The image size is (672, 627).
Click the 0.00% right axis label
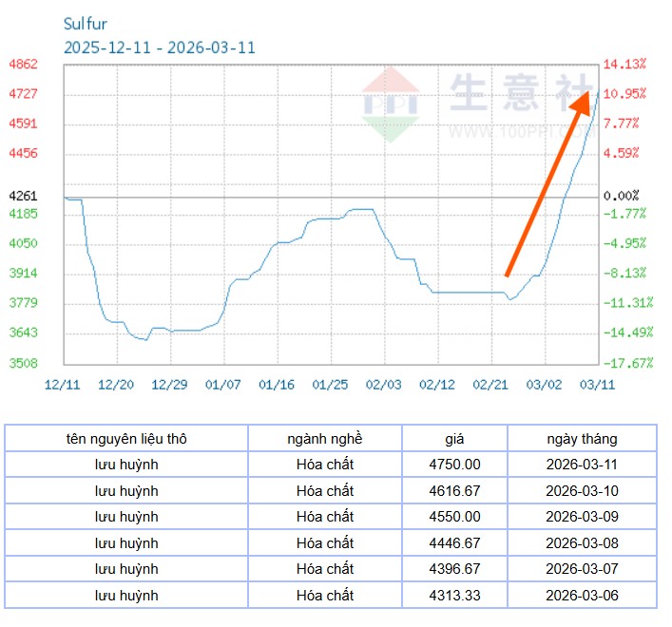click(x=621, y=196)
